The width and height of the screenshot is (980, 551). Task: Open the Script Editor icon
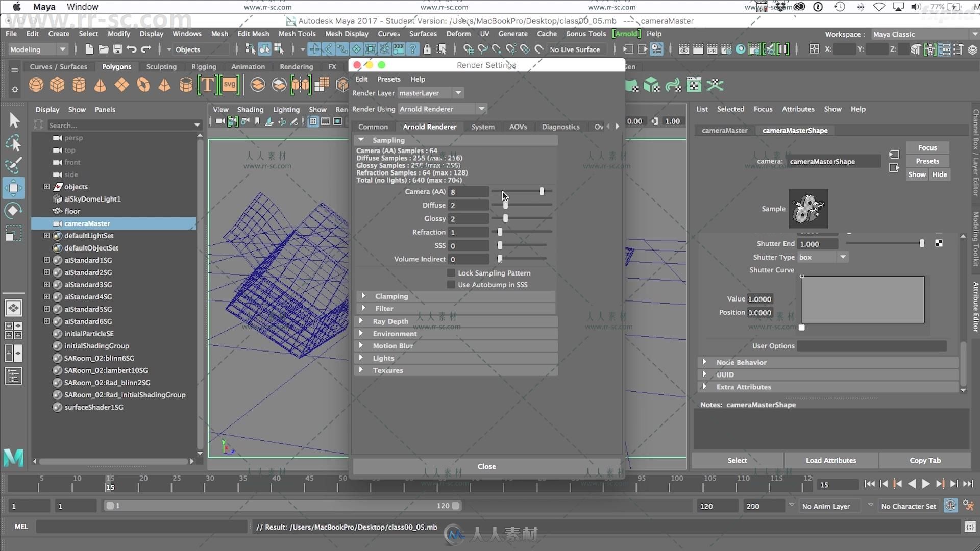coord(970,527)
